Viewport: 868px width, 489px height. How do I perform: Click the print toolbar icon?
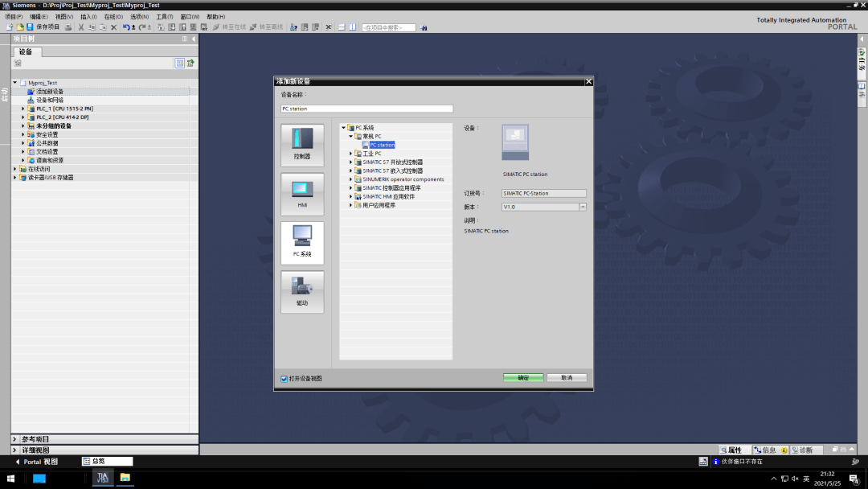tap(68, 27)
